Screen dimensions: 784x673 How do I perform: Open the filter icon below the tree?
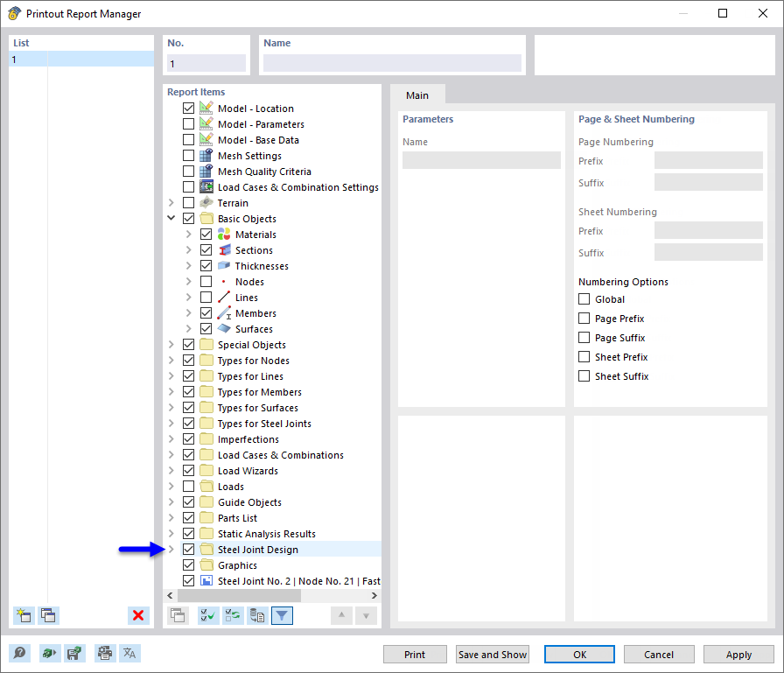281,615
